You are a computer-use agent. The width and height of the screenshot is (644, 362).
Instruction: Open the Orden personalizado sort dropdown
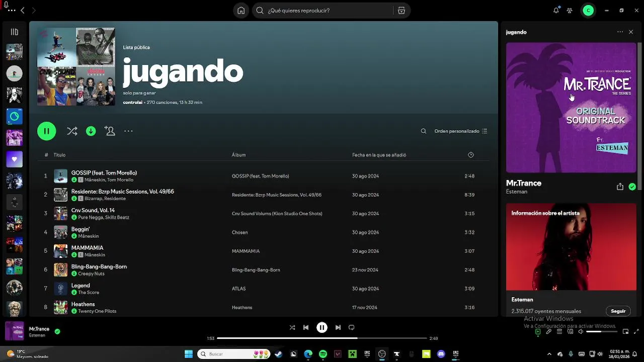(460, 131)
